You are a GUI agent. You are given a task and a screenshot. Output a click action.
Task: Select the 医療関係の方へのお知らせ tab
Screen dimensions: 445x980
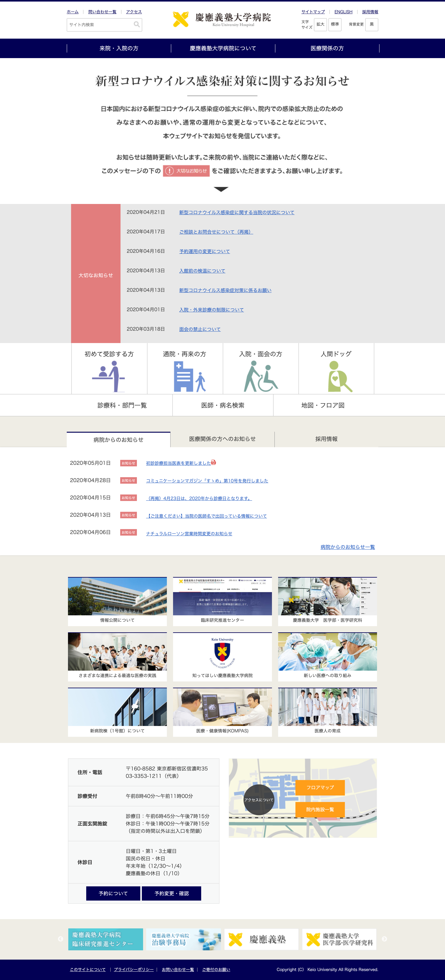coord(222,439)
